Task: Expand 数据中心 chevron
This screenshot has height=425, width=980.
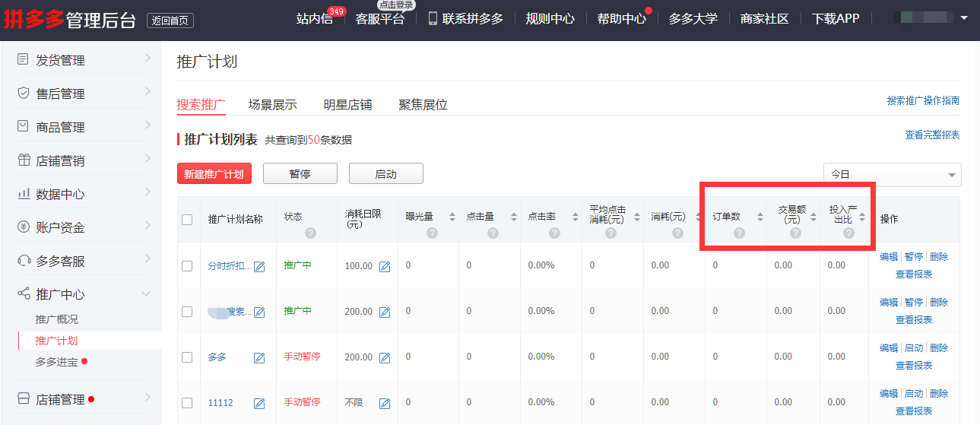Action: click(147, 191)
